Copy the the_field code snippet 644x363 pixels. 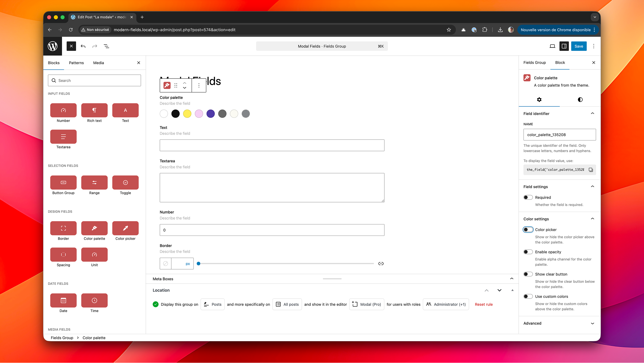tap(591, 170)
